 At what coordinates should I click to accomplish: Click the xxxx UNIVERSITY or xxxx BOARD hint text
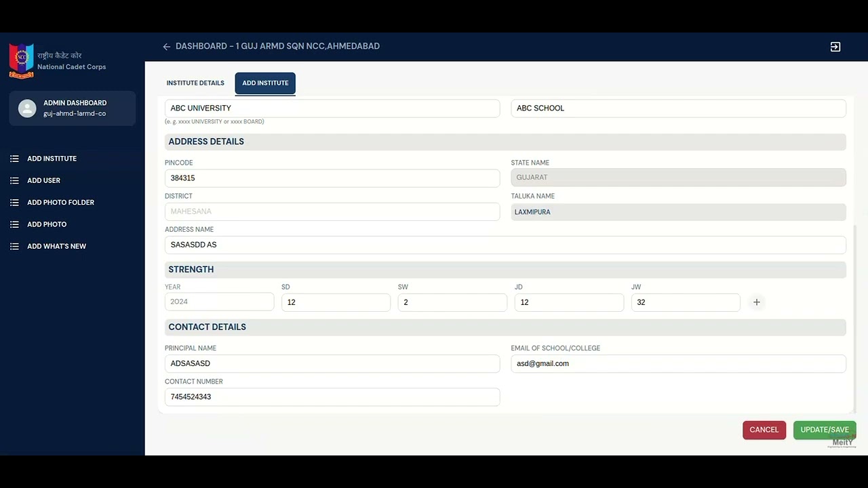point(214,122)
